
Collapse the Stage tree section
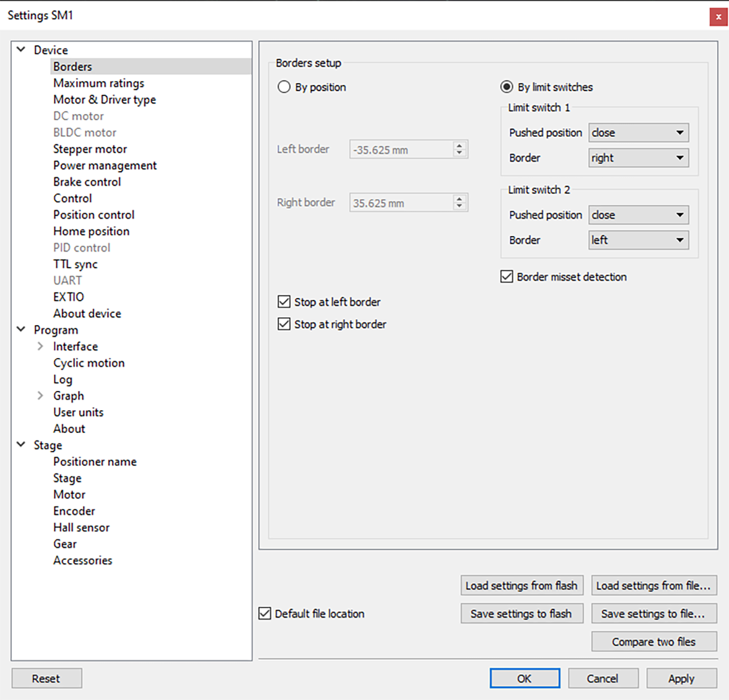pos(21,445)
